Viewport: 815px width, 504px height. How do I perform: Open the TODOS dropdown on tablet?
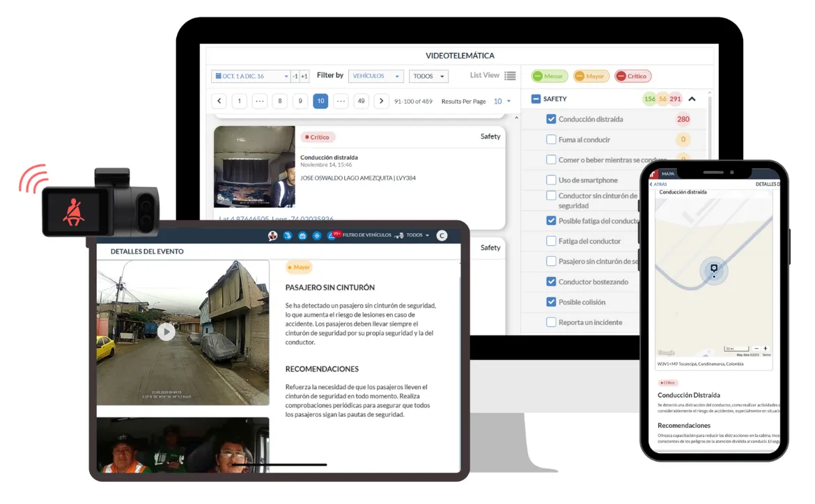coord(418,235)
